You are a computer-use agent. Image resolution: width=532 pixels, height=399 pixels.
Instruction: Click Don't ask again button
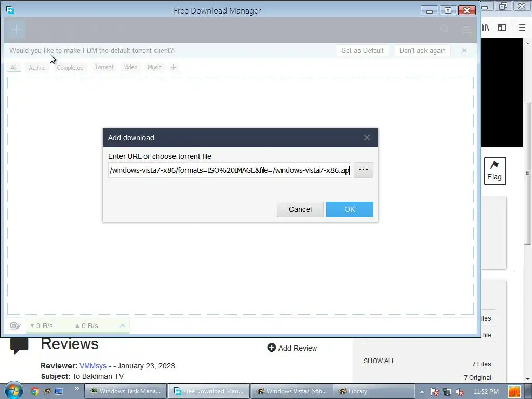tap(422, 50)
